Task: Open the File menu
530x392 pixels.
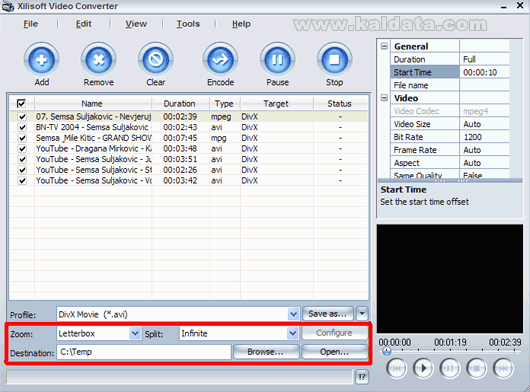Action: tap(30, 24)
